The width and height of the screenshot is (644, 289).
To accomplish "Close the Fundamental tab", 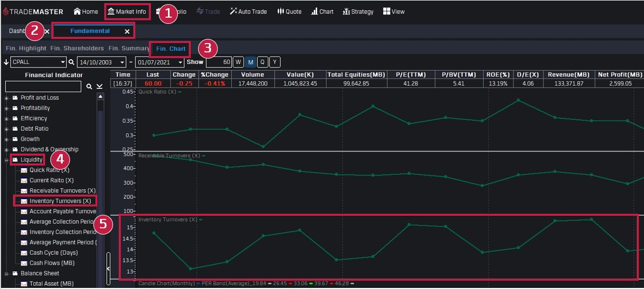I will coord(127,32).
